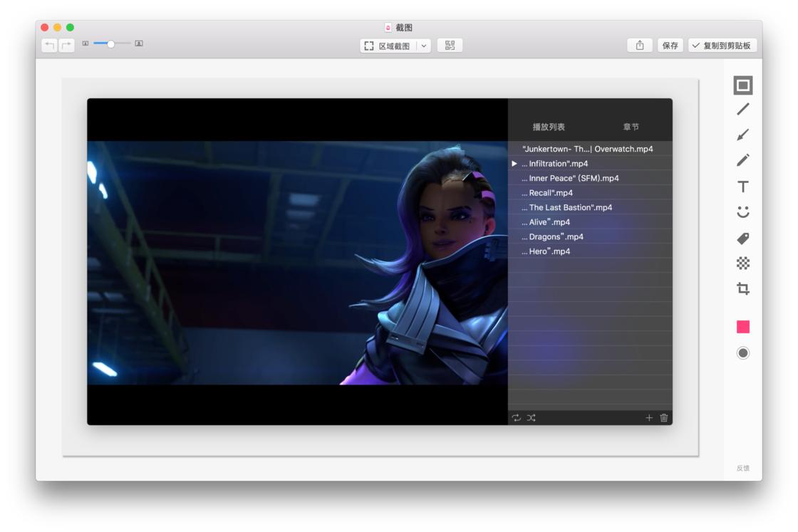Select the straight line tool
The image size is (798, 532).
[x=742, y=109]
